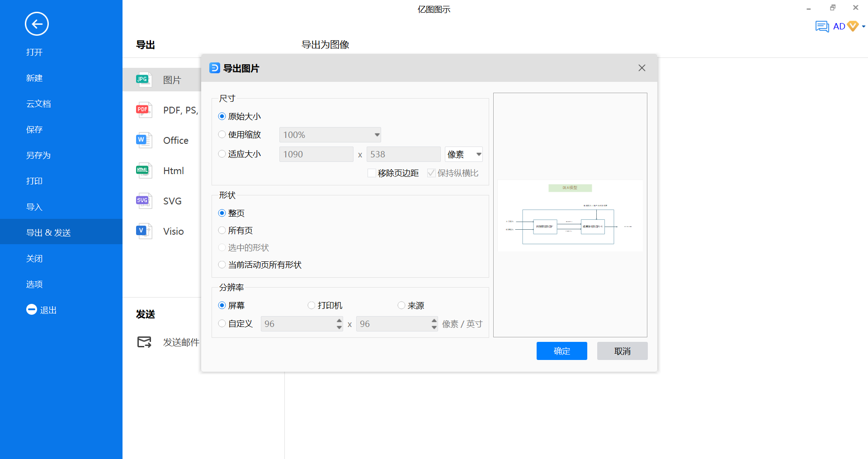868x459 pixels.
Task: Click the 发送邮件 option label
Action: [181, 342]
